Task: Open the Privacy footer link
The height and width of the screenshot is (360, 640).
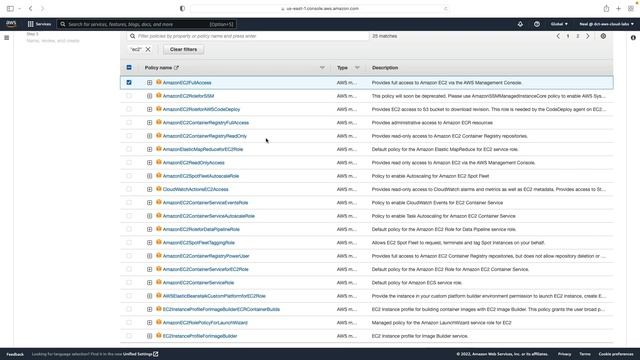Action: tap(564, 354)
